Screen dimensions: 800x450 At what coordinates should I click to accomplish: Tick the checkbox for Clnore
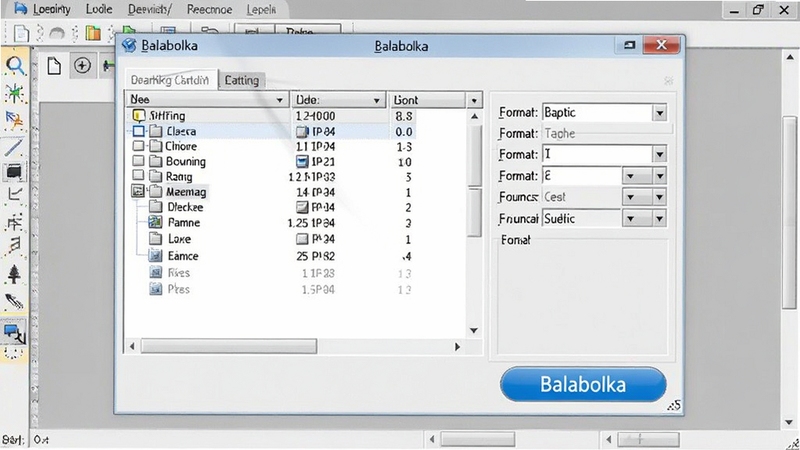click(138, 146)
